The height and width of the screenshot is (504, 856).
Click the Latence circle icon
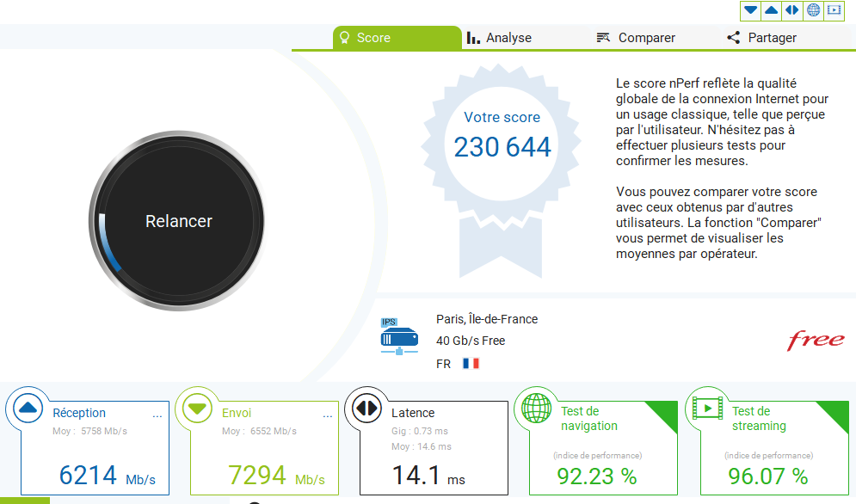366,408
